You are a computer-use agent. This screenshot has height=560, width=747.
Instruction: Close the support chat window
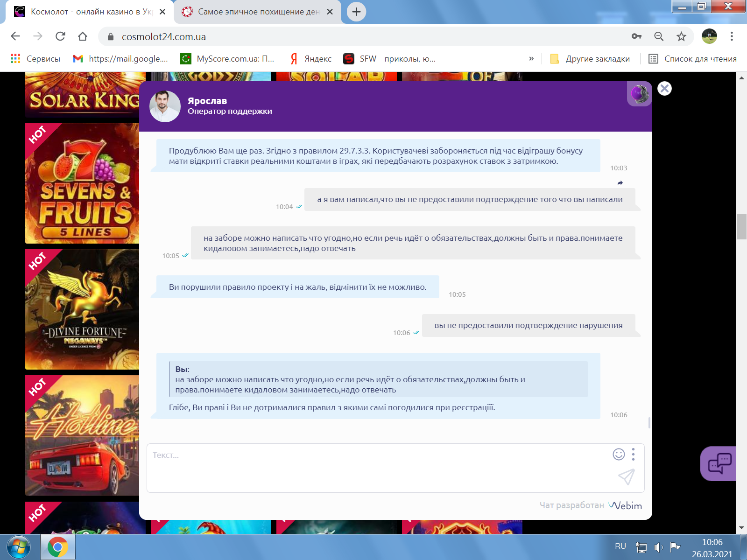pyautogui.click(x=664, y=89)
